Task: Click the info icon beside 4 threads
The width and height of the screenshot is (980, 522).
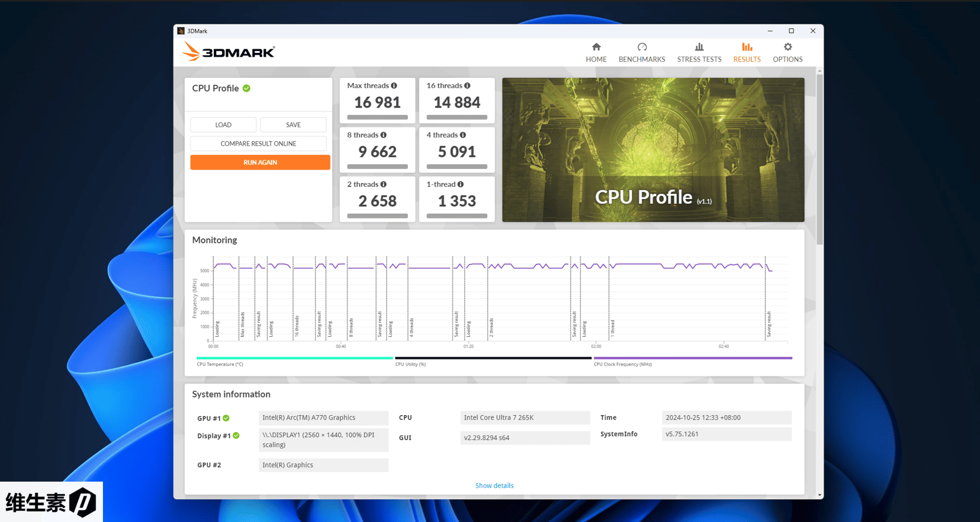Action: click(463, 135)
